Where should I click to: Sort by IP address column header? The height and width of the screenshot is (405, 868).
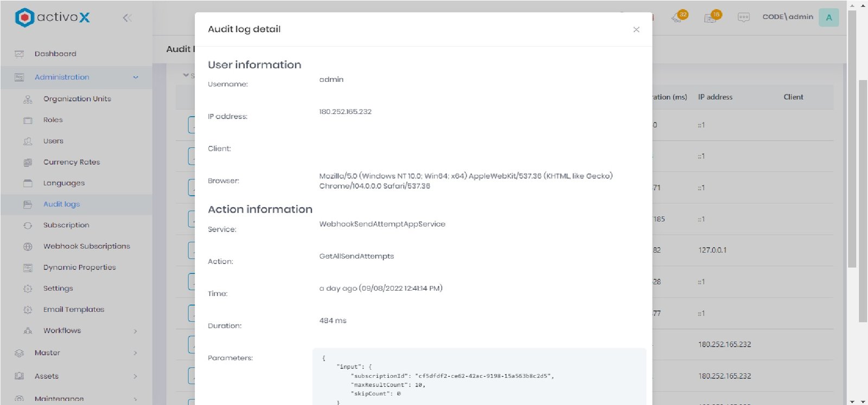pos(715,97)
